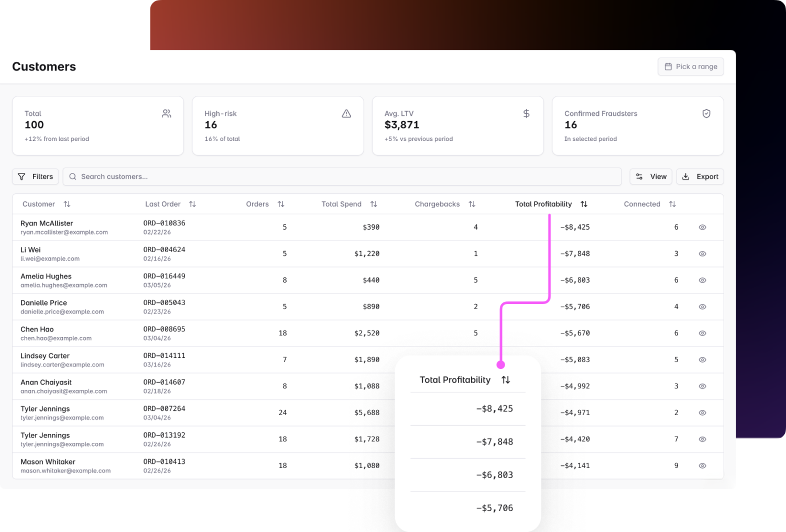Show details for Mason Whitaker using eye icon

[702, 465]
